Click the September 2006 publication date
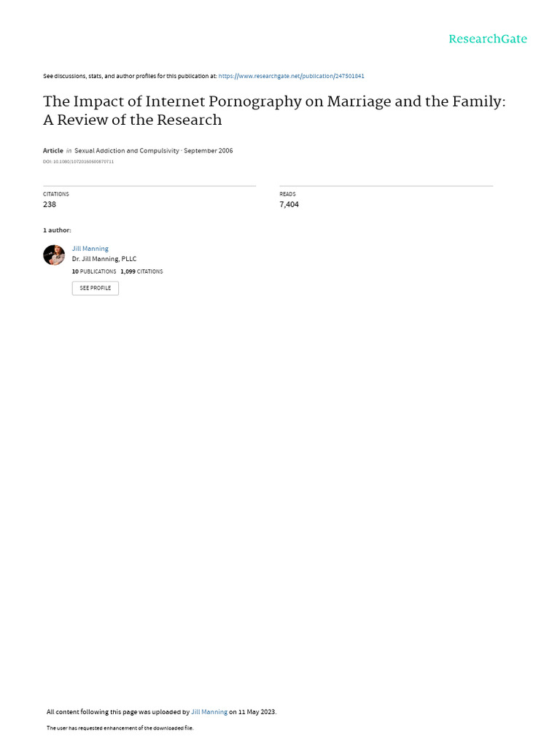The width and height of the screenshot is (560, 747). tap(208, 150)
